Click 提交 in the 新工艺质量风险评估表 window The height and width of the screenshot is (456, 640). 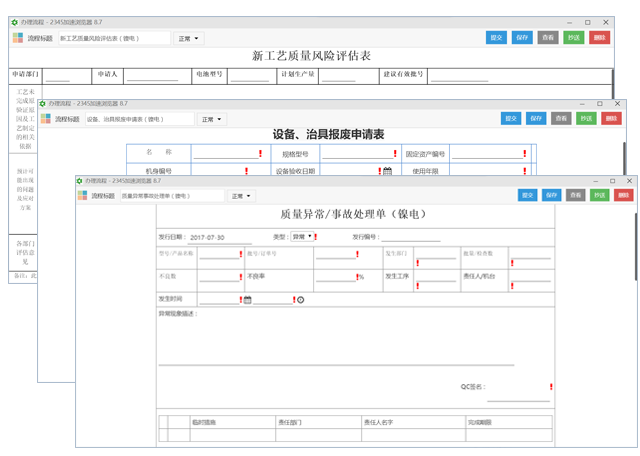[x=496, y=38]
